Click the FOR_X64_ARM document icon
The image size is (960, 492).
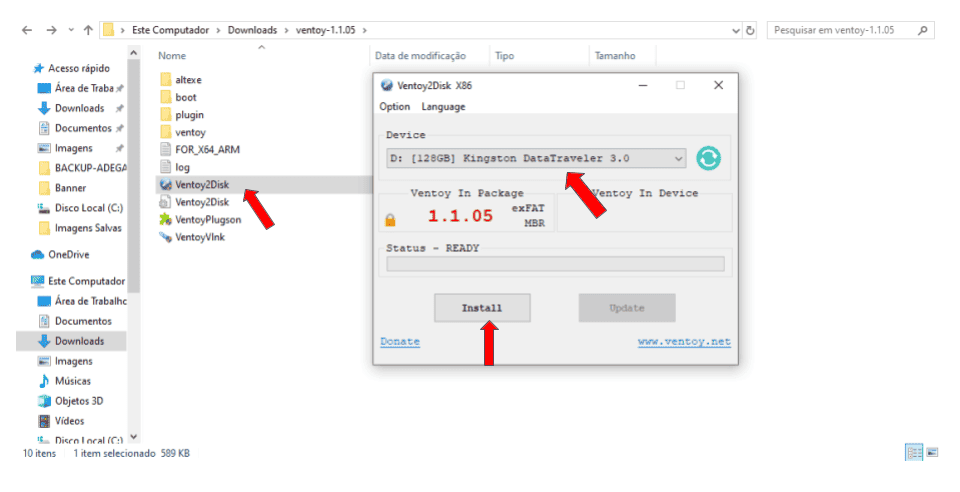(x=165, y=149)
